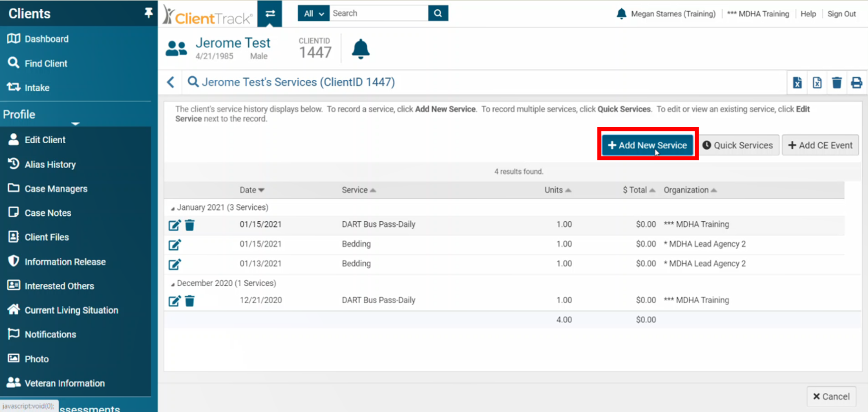
Task: Click the large client alert bell icon
Action: point(361,49)
